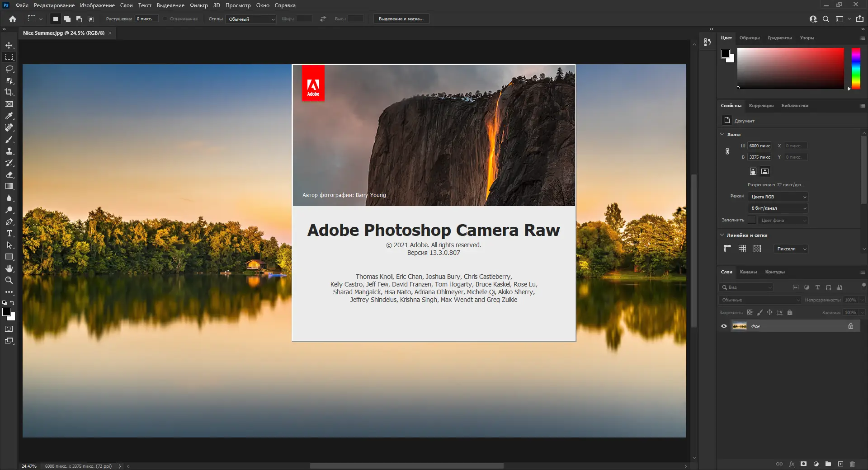Toggle the canvas width-height link icon
This screenshot has height=470, width=868.
[x=727, y=151]
